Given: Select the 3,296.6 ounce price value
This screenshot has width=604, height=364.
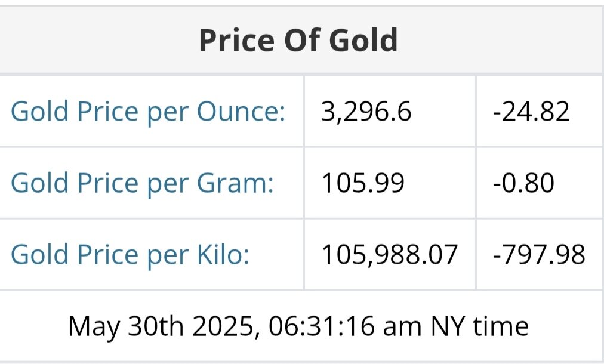Looking at the screenshot, I should click(x=366, y=112).
